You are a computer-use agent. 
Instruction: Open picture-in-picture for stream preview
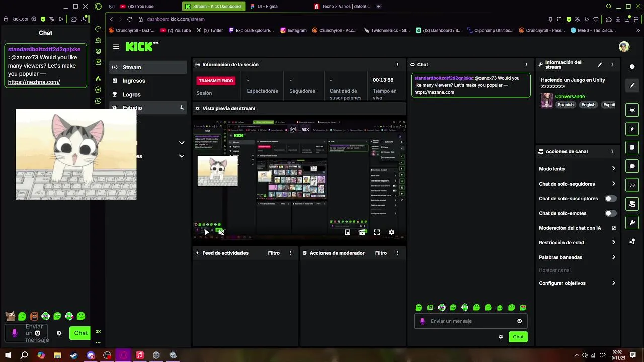[347, 232]
